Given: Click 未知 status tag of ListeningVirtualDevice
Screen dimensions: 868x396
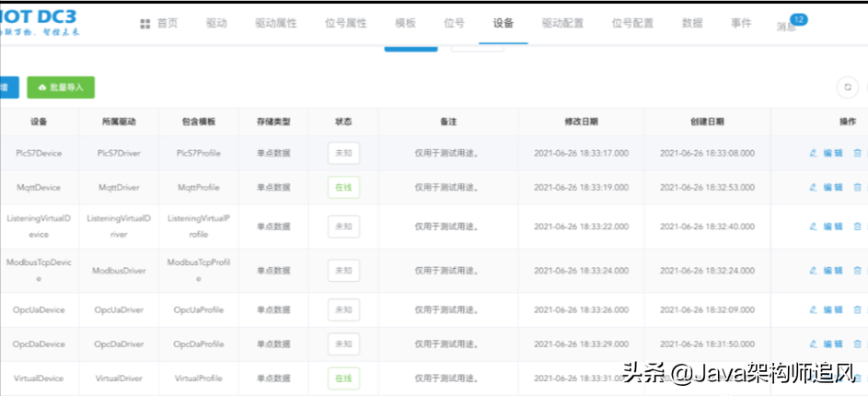Looking at the screenshot, I should pos(343,226).
